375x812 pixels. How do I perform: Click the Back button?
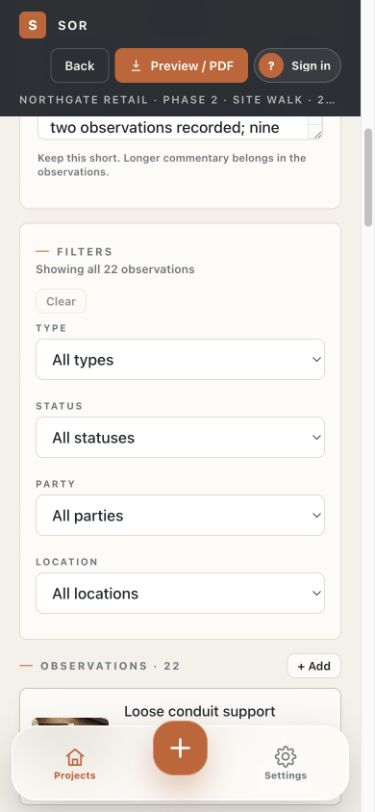(80, 66)
